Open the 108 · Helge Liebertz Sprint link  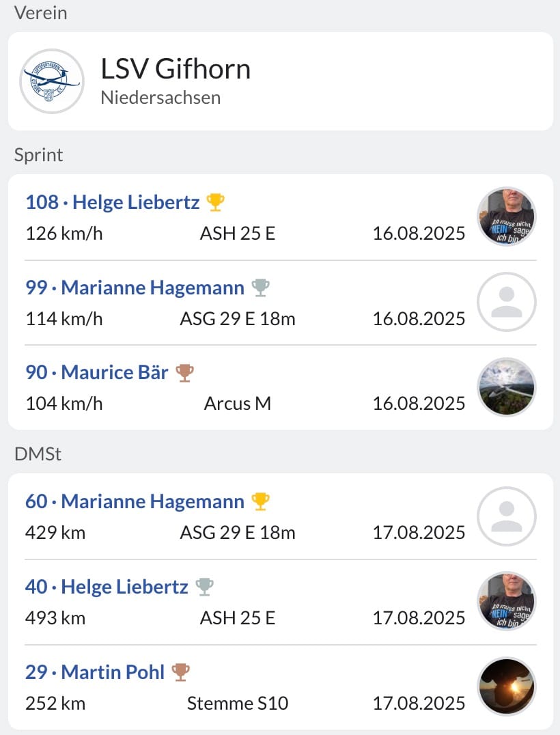click(x=113, y=202)
